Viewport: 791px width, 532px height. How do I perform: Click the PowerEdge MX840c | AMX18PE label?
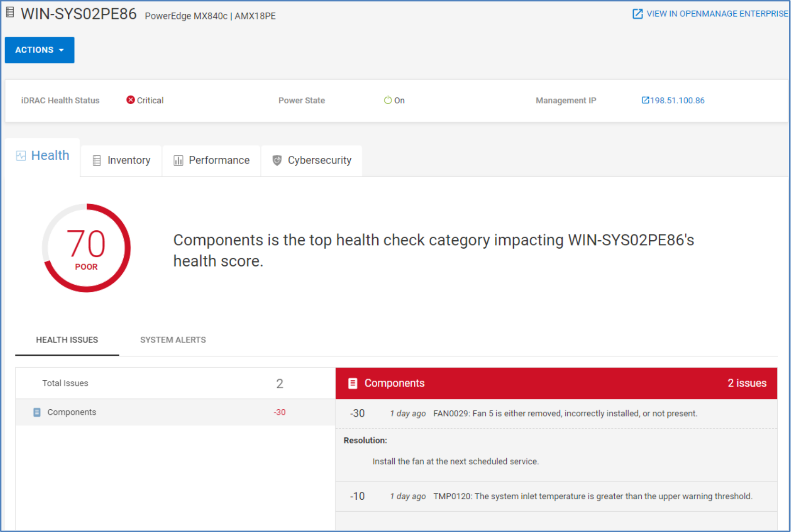210,16
